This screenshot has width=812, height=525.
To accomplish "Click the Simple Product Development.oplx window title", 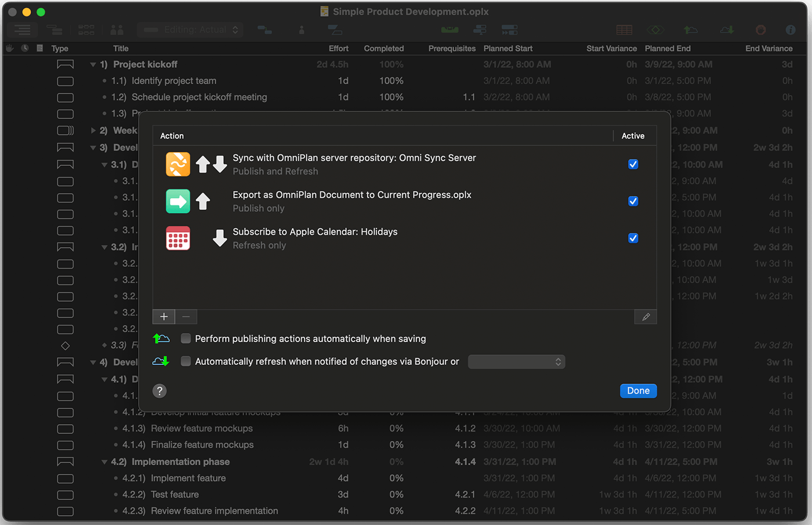I will (x=411, y=12).
